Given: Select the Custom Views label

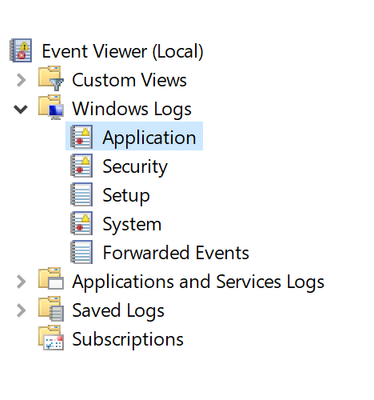Looking at the screenshot, I should tap(129, 80).
